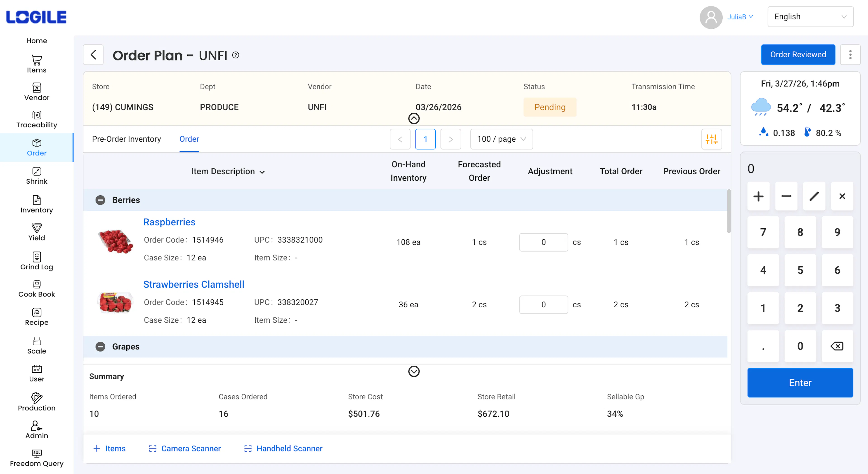Open the Inventory sidebar icon
The width and height of the screenshot is (868, 474).
pos(37,204)
